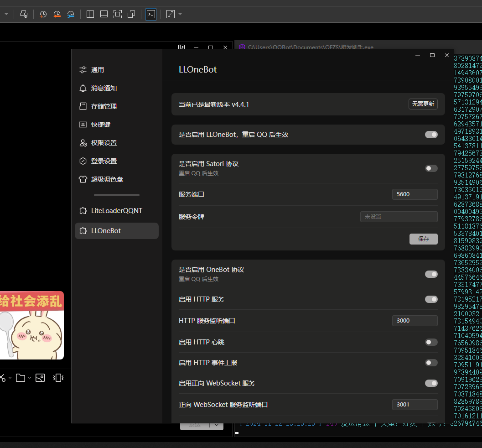The height and width of the screenshot is (448, 482).
Task: Click the send keys to VM toolbar icon
Action: [24, 14]
